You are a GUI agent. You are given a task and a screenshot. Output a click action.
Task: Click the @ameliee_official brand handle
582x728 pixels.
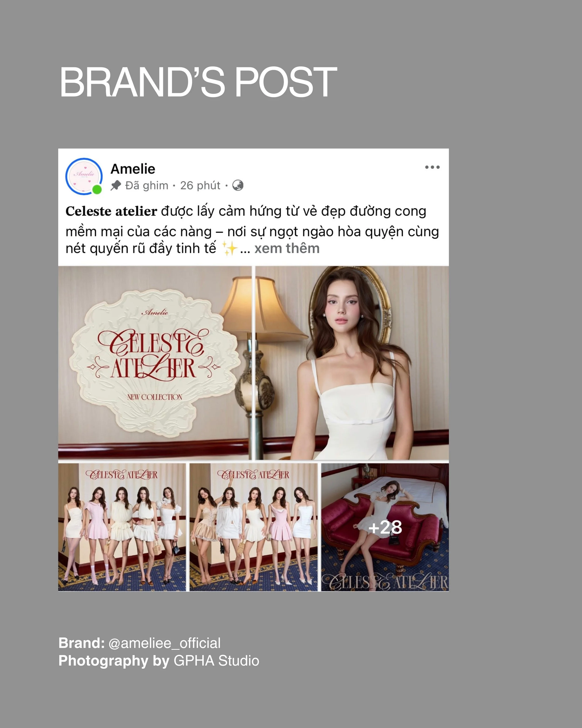pyautogui.click(x=165, y=643)
